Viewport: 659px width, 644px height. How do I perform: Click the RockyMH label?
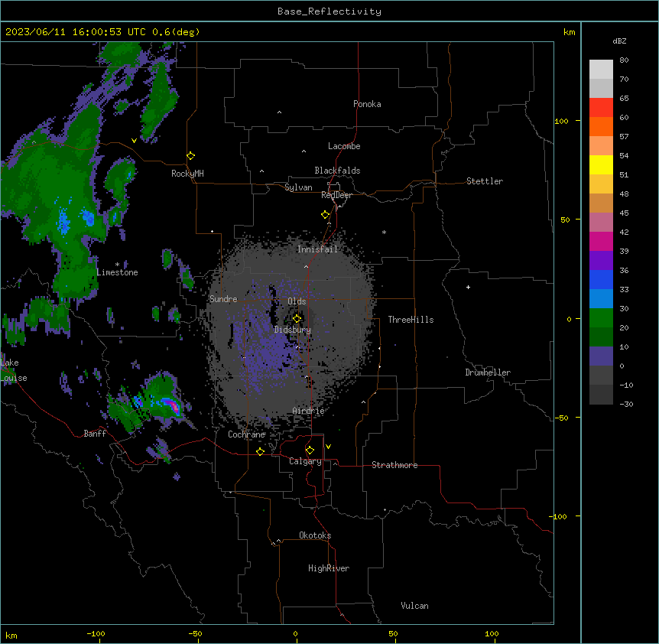click(187, 174)
